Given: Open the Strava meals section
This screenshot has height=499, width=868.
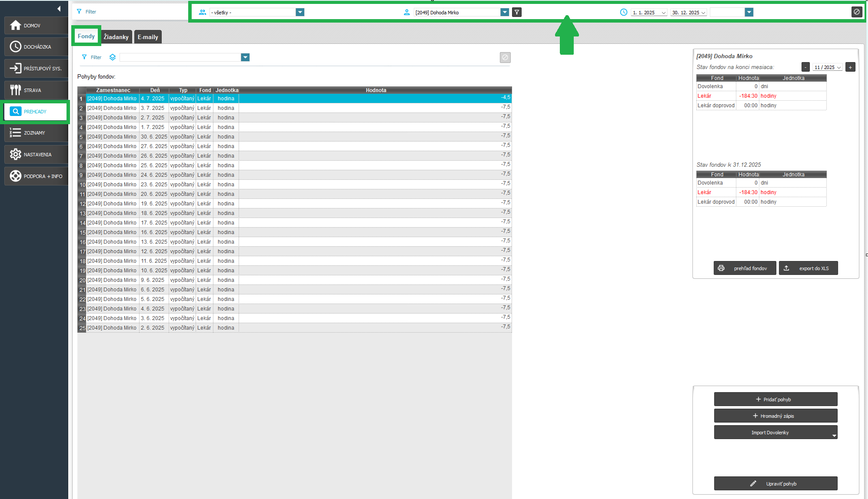Looking at the screenshot, I should [x=36, y=90].
